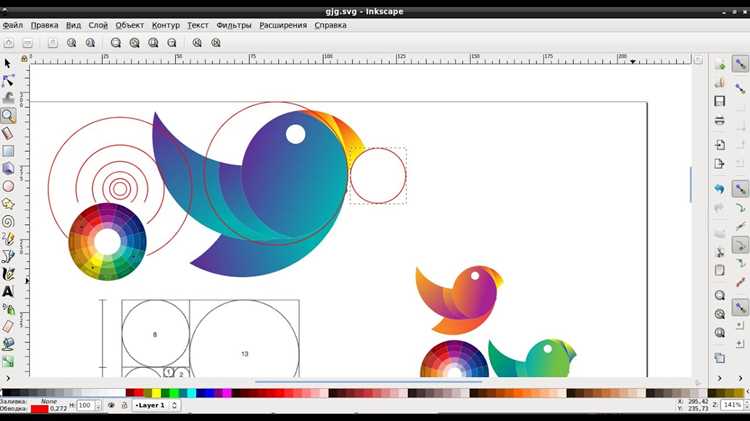Viewport: 750px width, 421px height.
Task: Select the Ellipse tool
Action: (8, 186)
